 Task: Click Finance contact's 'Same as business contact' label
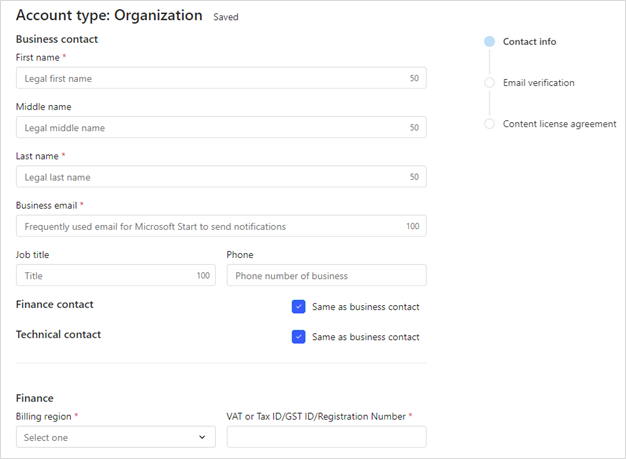click(x=365, y=307)
